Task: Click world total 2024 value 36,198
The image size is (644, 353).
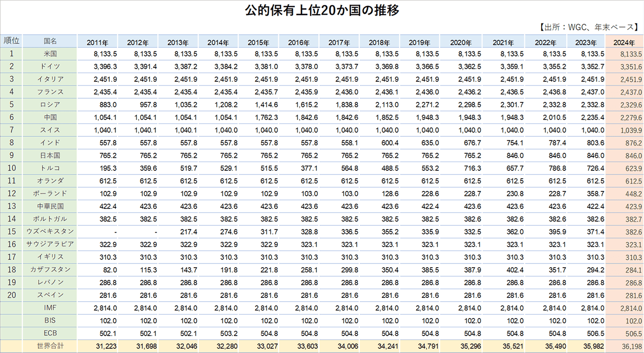Action: (x=631, y=346)
